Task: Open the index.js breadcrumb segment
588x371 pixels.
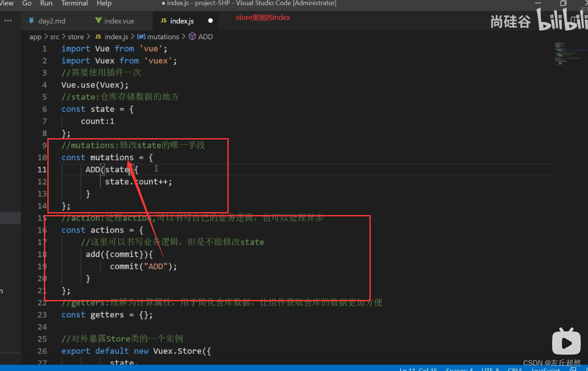Action: click(116, 37)
